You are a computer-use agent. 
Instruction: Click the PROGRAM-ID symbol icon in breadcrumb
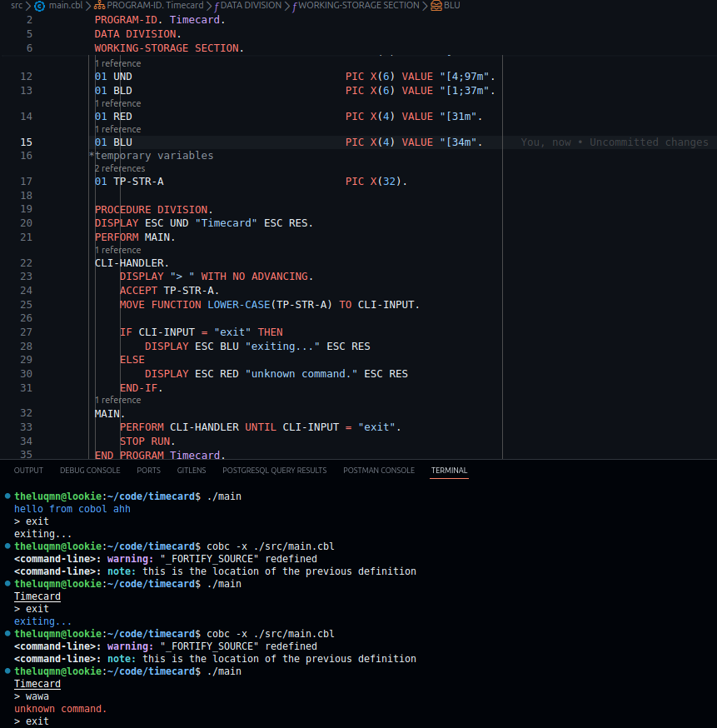point(99,6)
